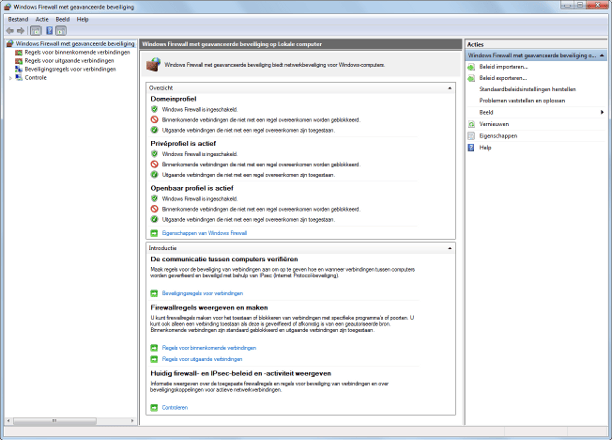Click the right scroll arrow of tree pane

(132, 421)
